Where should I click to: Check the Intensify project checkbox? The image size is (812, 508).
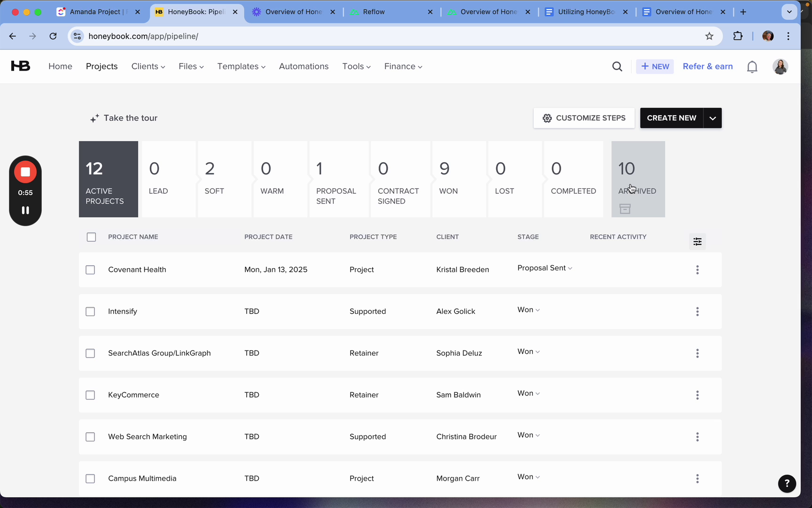(x=90, y=311)
